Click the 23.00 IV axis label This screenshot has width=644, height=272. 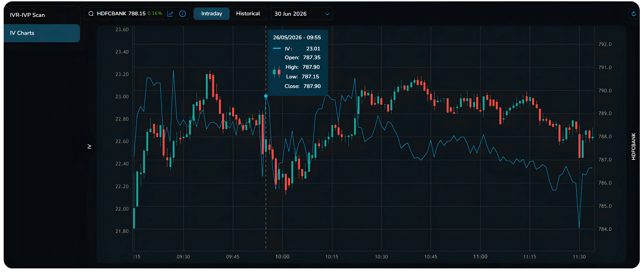click(122, 97)
